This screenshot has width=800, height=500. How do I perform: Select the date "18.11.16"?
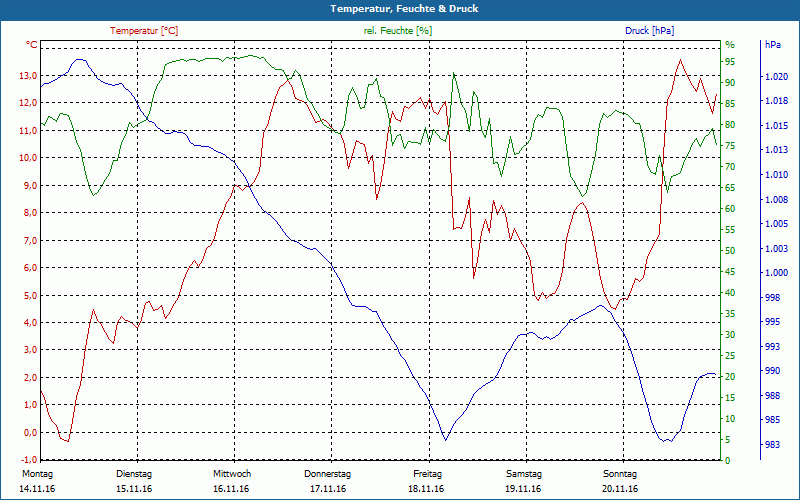(x=426, y=489)
